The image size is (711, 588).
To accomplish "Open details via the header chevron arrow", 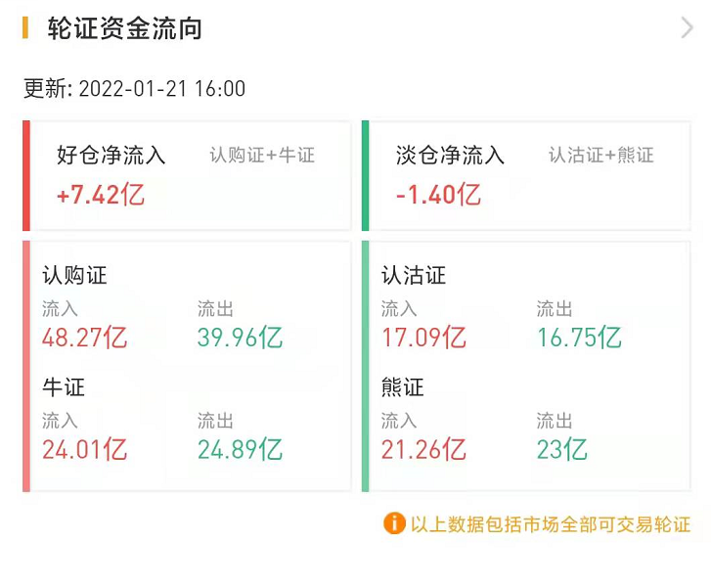I will point(687,28).
